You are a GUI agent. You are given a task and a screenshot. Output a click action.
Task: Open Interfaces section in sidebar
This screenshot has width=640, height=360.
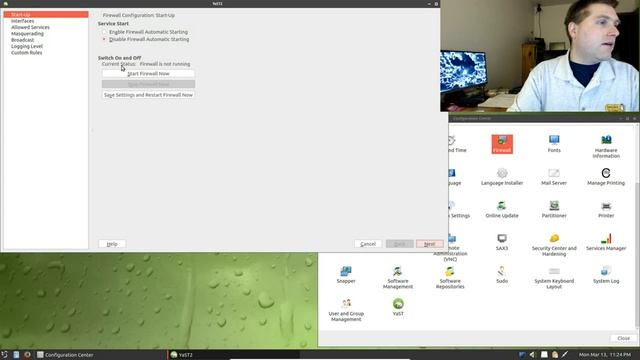click(22, 21)
